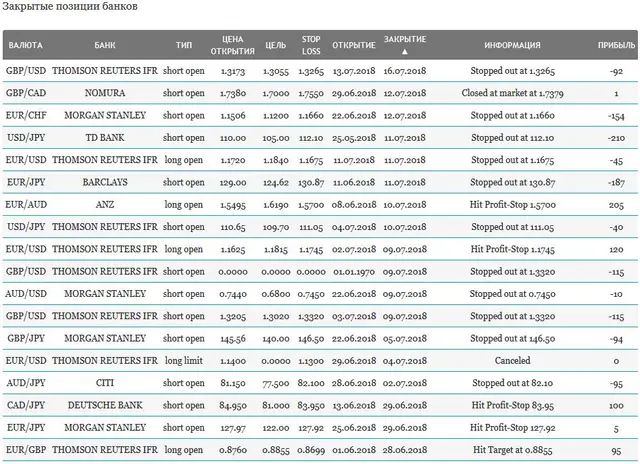640x464 pixels.
Task: Click closing date 28.06.2018
Action: coord(404,450)
